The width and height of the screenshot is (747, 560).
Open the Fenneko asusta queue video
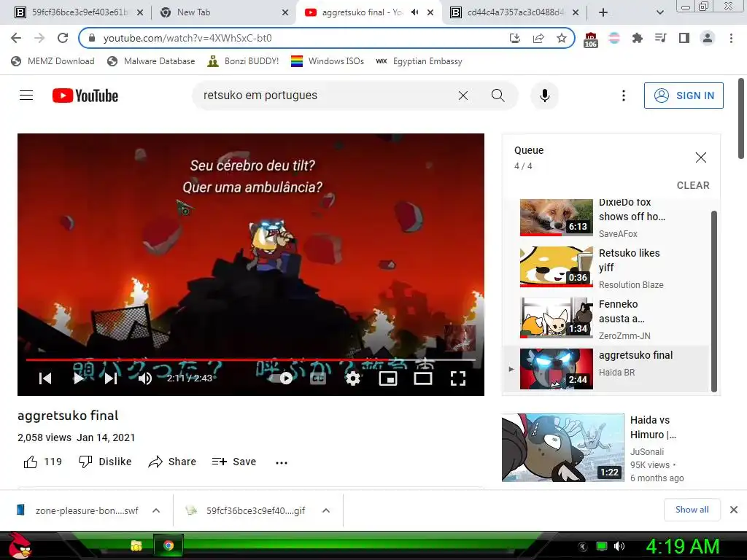[606, 318]
